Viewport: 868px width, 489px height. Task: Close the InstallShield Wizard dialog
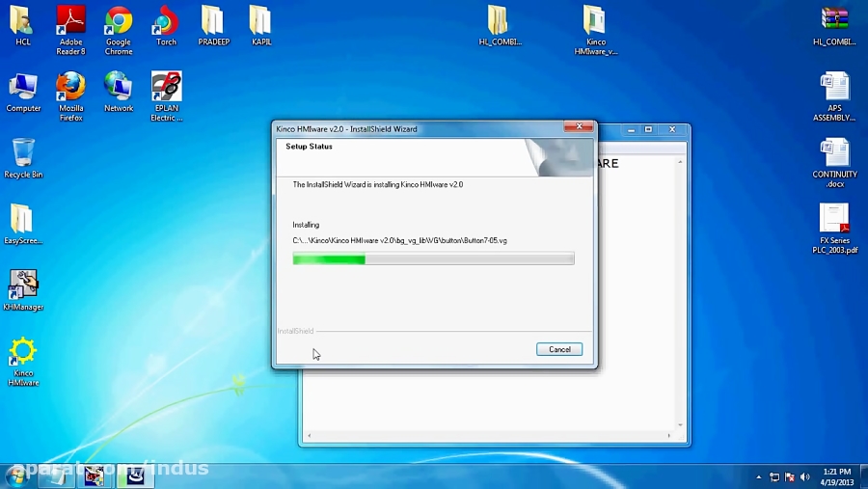coord(579,126)
